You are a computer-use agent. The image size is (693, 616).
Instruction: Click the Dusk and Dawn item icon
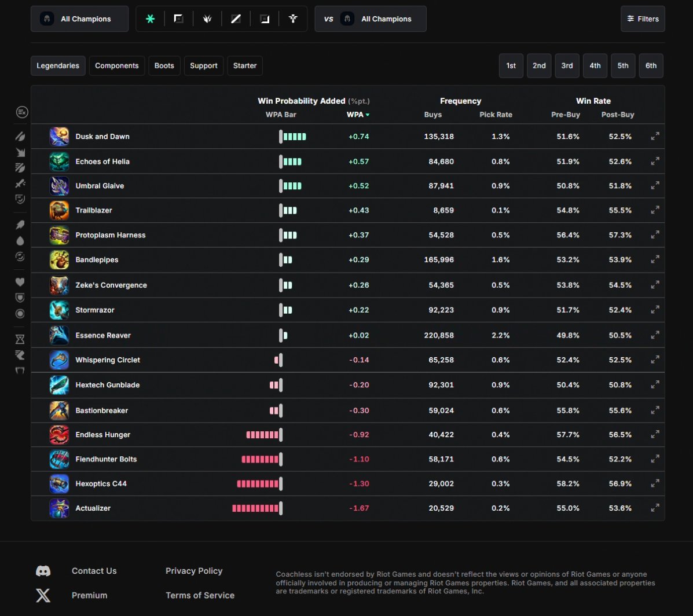click(59, 137)
